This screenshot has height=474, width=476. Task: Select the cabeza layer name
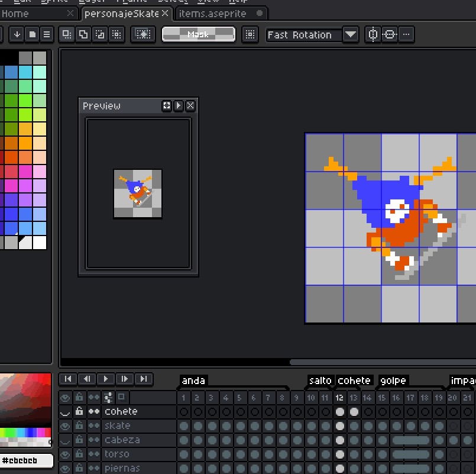tap(122, 440)
